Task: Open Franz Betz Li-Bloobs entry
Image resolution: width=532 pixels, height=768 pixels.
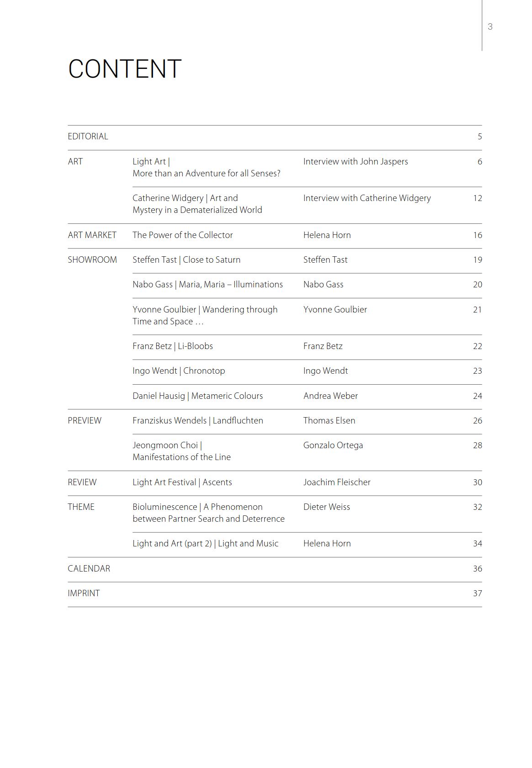Action: coord(173,346)
